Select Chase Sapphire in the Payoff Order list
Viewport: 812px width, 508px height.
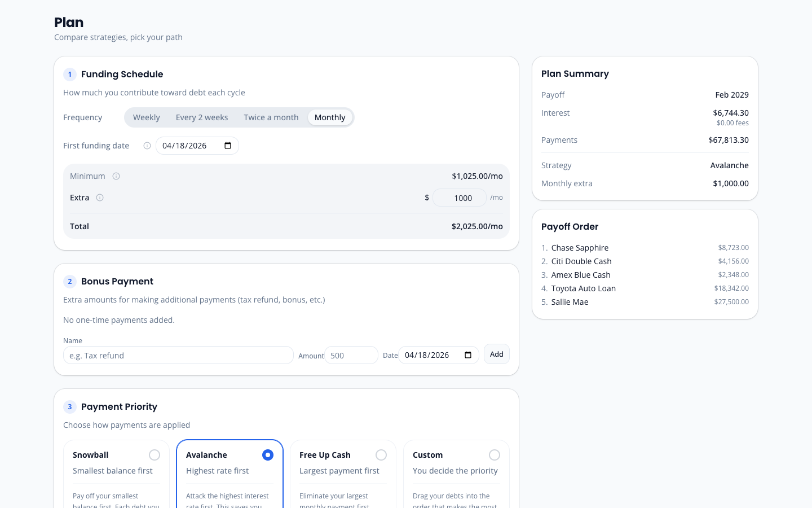click(x=580, y=248)
